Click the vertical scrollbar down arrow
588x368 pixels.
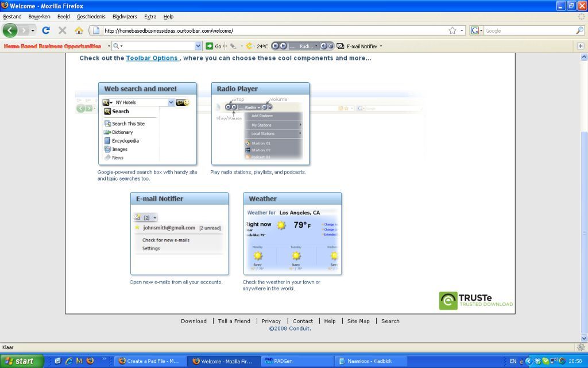tap(584, 338)
